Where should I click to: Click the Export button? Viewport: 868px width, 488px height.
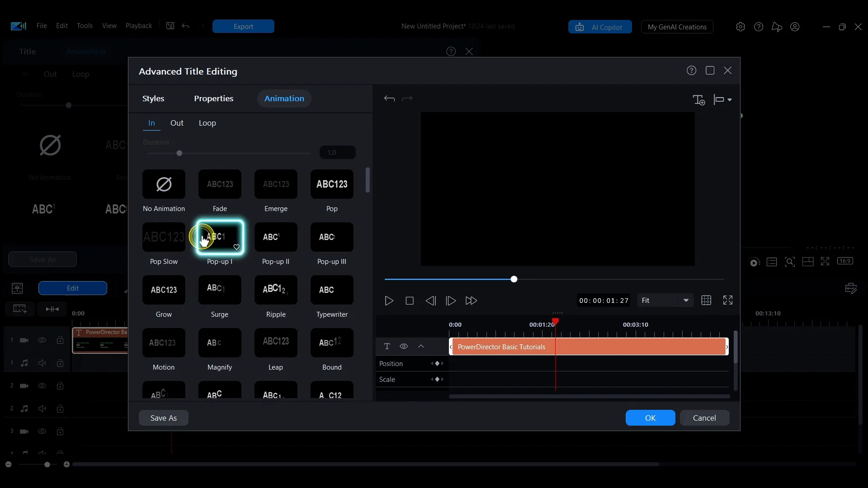tap(243, 26)
